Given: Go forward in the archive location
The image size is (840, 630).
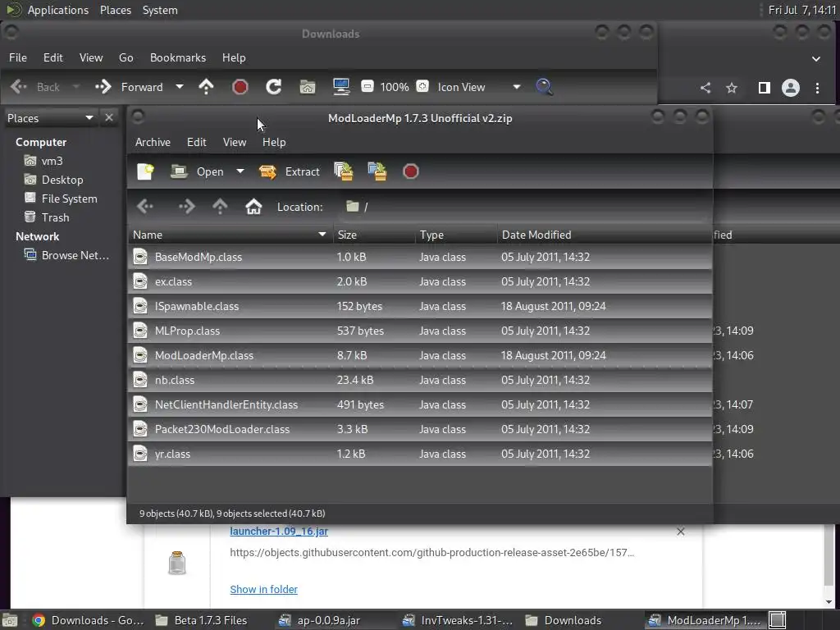Looking at the screenshot, I should coord(186,207).
